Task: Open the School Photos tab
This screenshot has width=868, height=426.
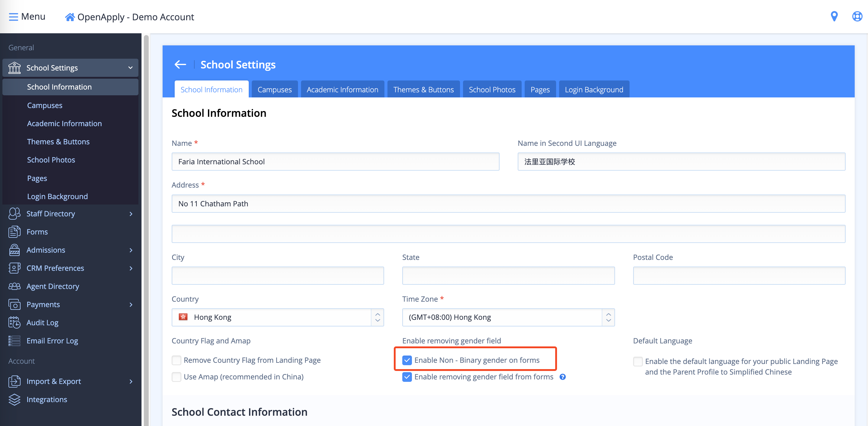Action: [492, 89]
